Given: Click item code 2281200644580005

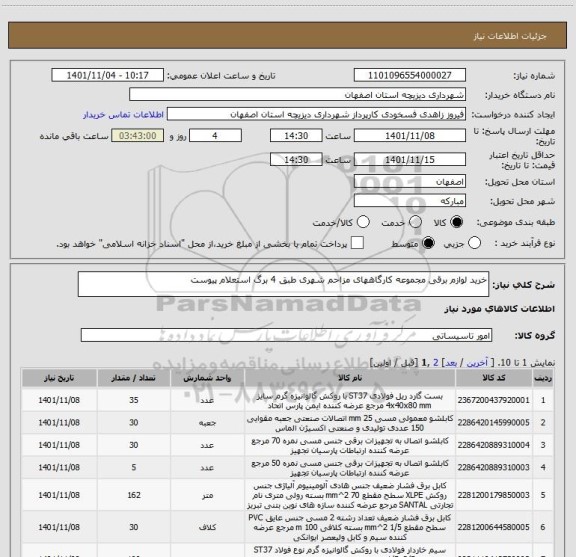Looking at the screenshot, I should pyautogui.click(x=493, y=527).
